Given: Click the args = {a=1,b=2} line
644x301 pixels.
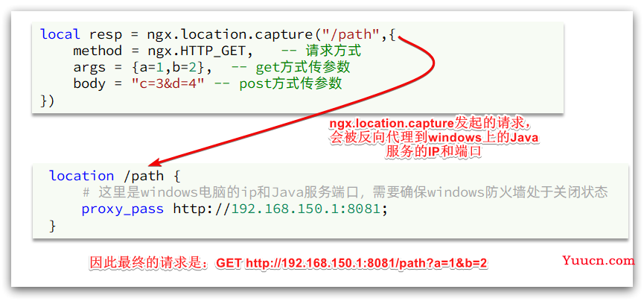Looking at the screenshot, I should [142, 68].
